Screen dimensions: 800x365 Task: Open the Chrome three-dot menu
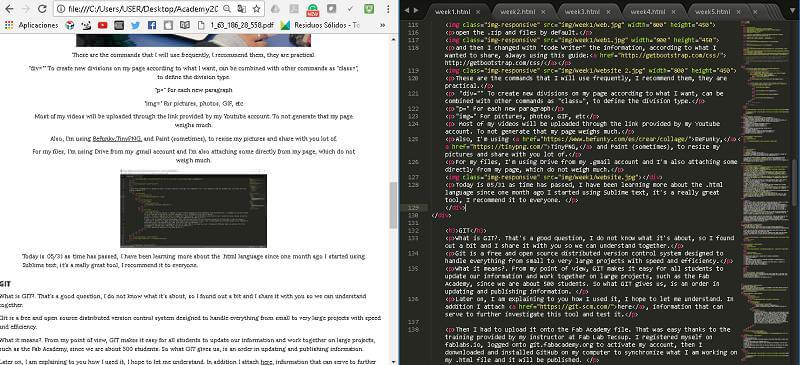pyautogui.click(x=389, y=9)
